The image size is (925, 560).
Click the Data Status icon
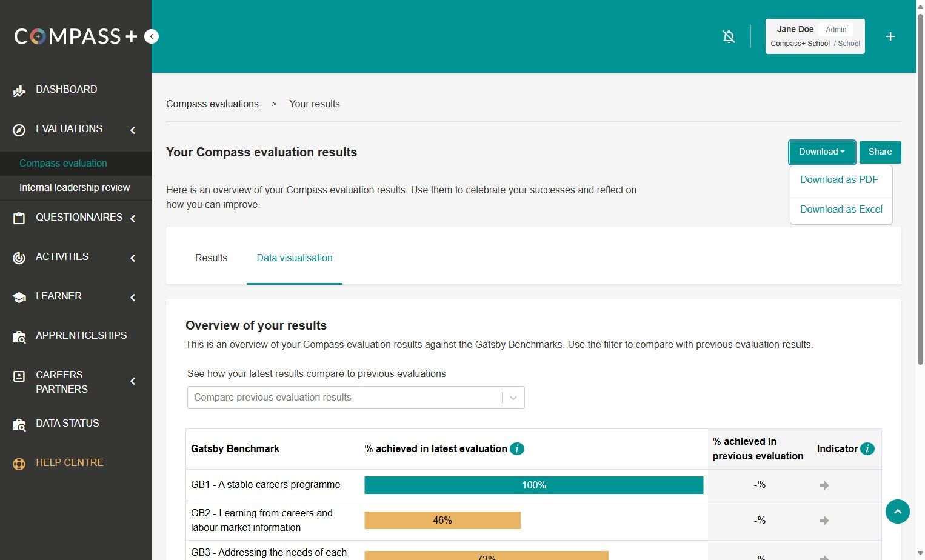pyautogui.click(x=19, y=425)
